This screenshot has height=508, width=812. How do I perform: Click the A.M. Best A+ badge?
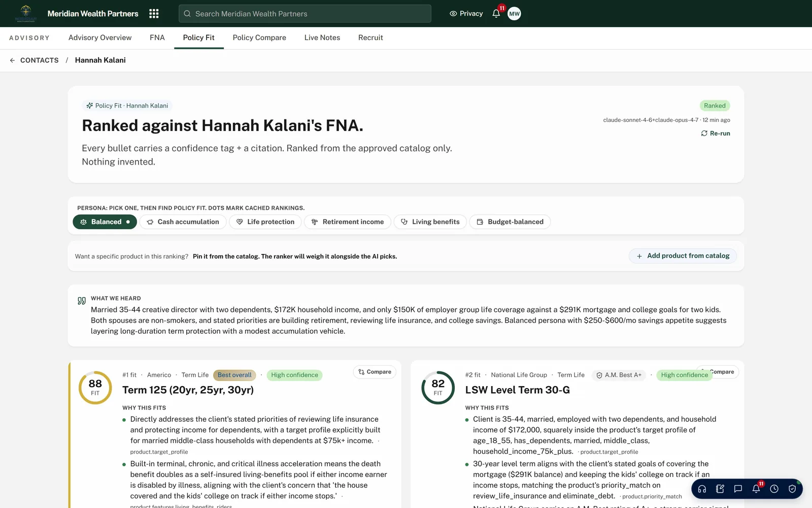point(619,375)
